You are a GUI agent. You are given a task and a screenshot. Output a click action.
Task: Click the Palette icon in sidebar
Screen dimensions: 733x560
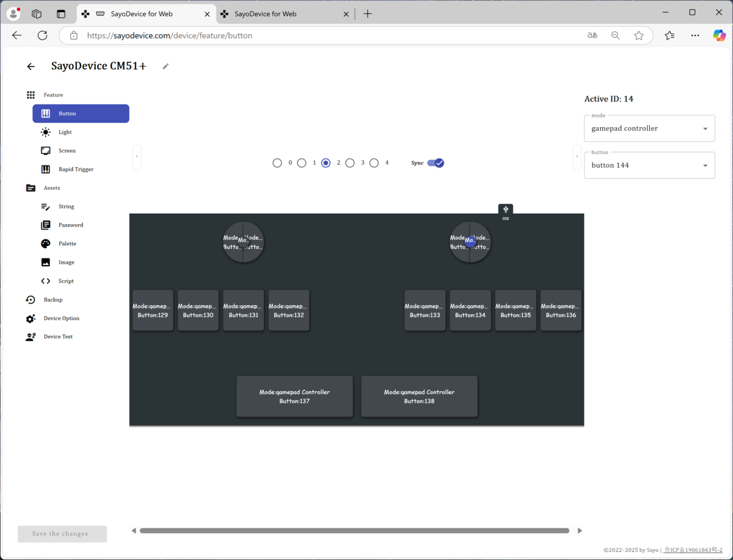46,244
